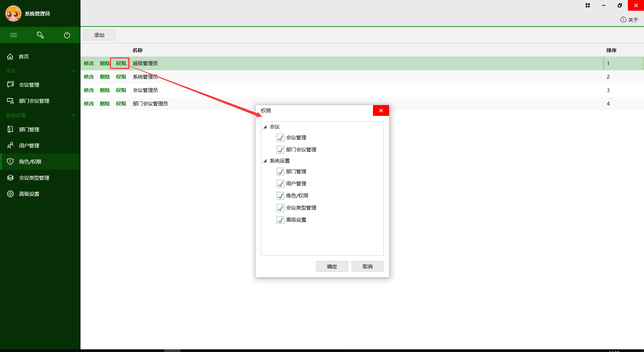Collapse the 会议 section in sidebar
644x352 pixels.
coord(73,71)
